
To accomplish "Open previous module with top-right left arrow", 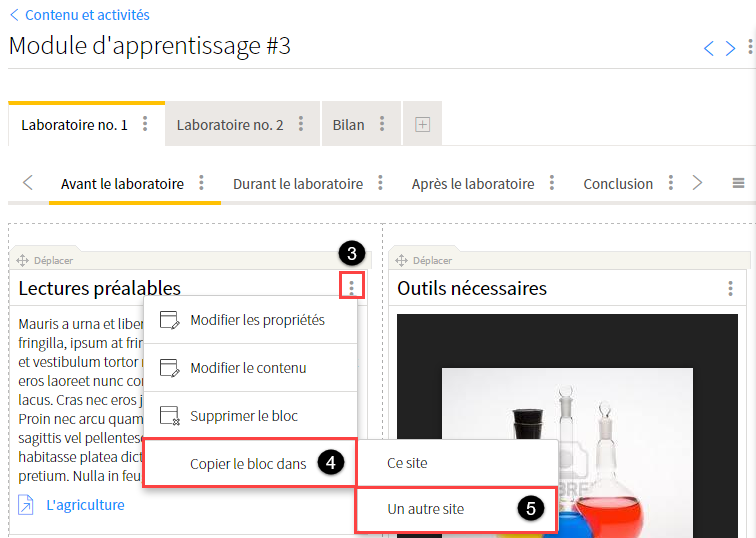I will [708, 48].
